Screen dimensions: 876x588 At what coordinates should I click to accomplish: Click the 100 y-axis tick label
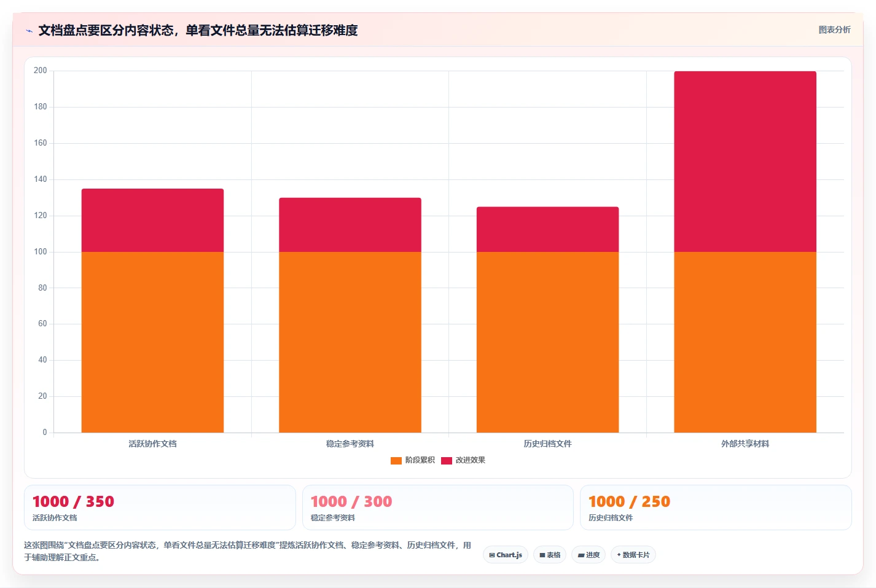coord(41,252)
